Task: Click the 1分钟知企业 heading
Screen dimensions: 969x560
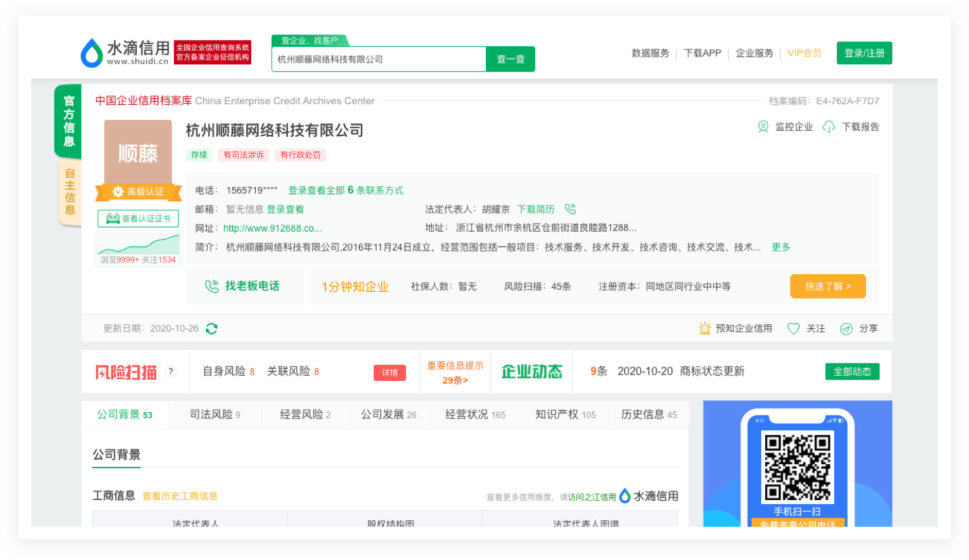Action: [x=355, y=287]
